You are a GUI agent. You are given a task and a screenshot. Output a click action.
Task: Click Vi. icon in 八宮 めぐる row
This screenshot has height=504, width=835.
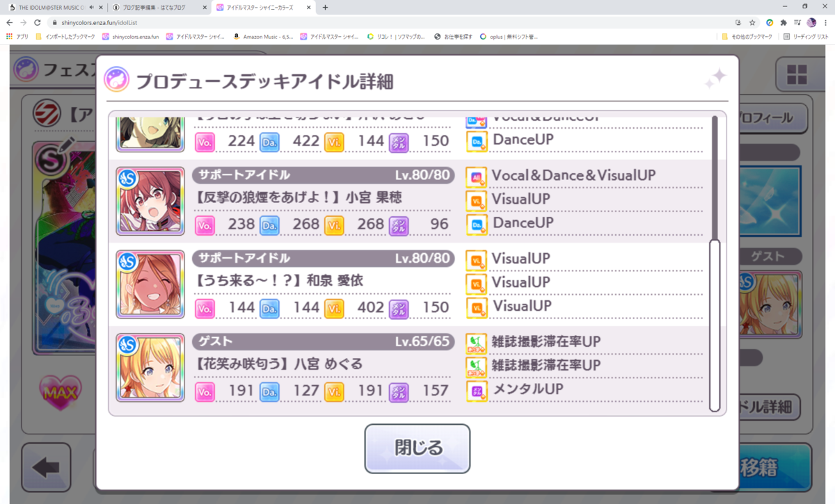click(334, 391)
